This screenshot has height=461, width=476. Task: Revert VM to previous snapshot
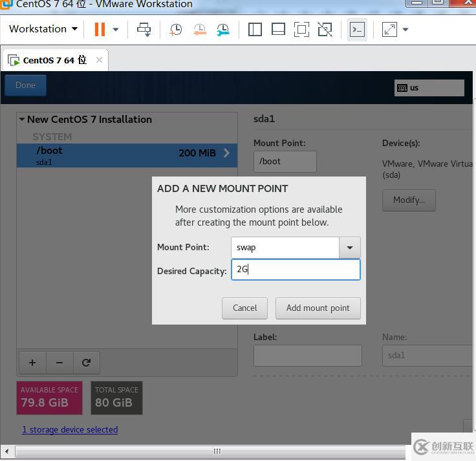pos(199,30)
